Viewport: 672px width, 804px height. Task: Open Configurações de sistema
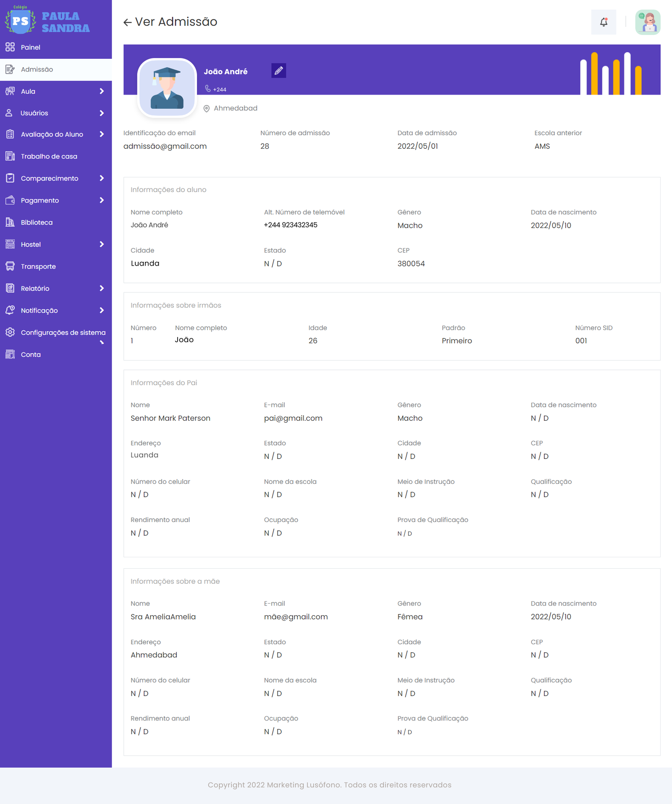pos(63,332)
